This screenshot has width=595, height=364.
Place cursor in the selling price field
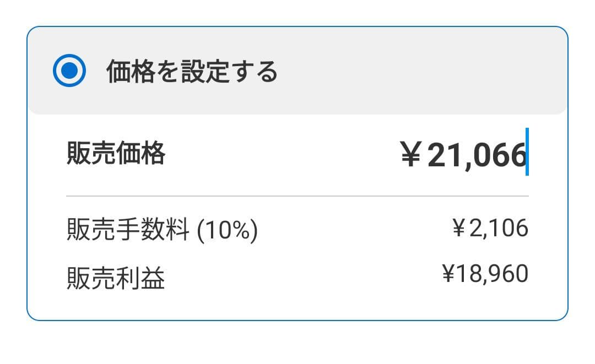pos(468,153)
